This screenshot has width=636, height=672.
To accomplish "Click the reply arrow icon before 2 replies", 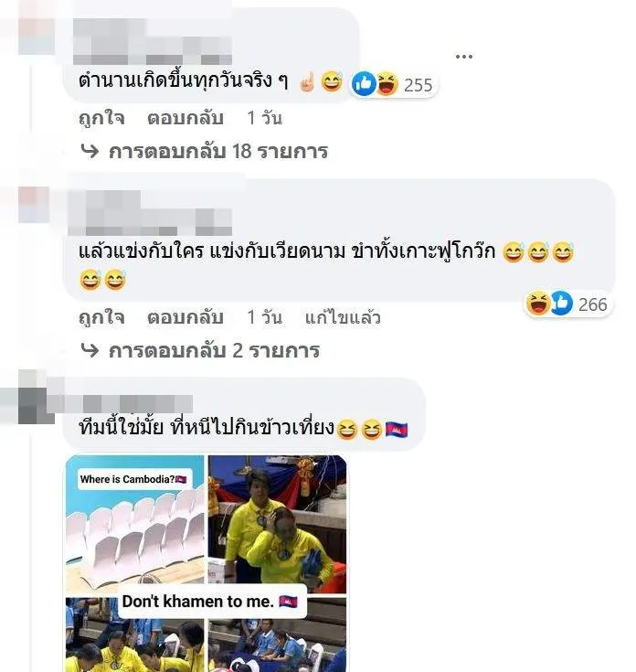I will 90,350.
